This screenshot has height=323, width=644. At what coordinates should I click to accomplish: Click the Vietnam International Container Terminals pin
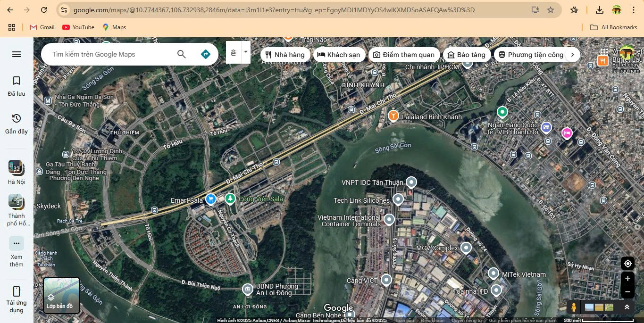tap(389, 219)
